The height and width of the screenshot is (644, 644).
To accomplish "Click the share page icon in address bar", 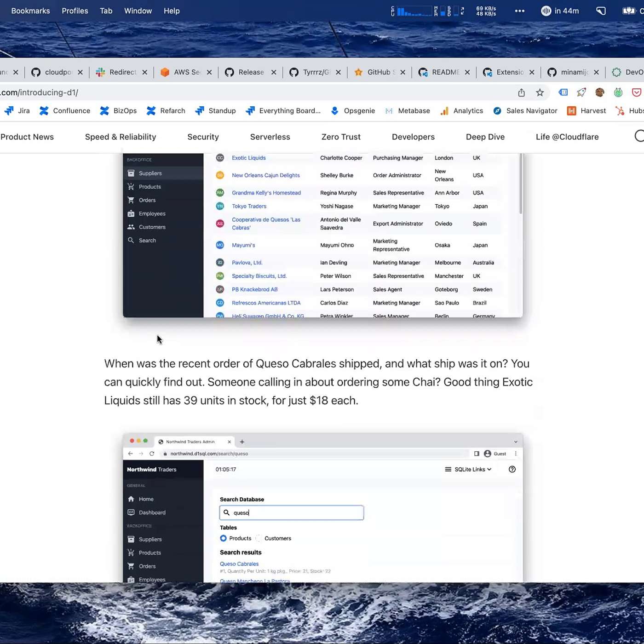I will click(521, 92).
